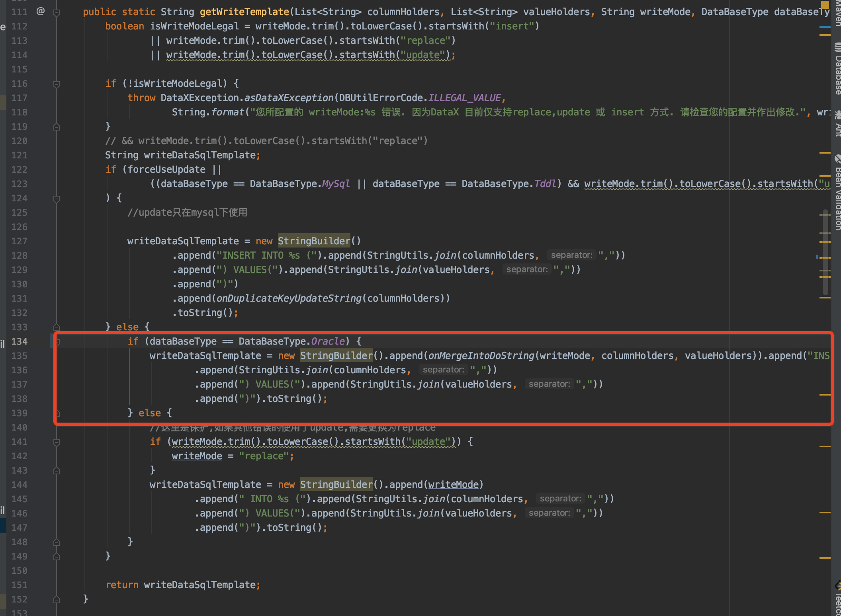
Task: Click the highlighted StringBuilder on line 144
Action: (x=336, y=485)
